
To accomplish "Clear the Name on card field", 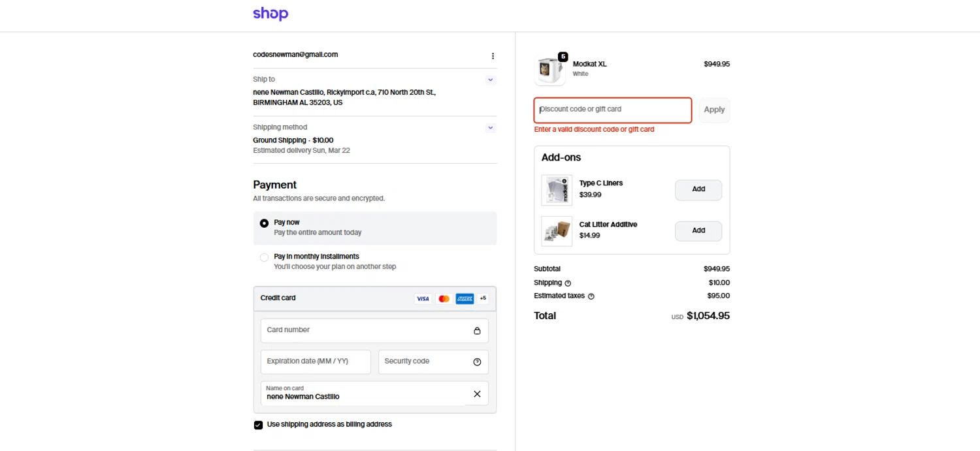I will coord(477,394).
